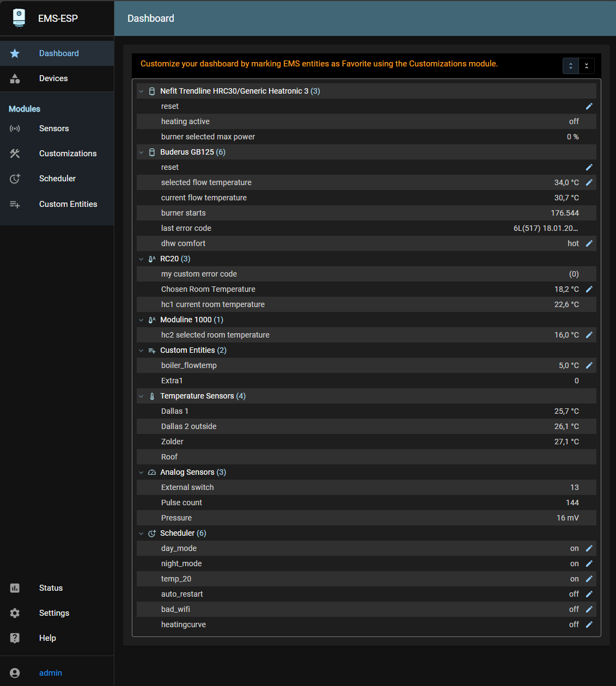Viewport: 616px width, 686px height.
Task: Click the expand all groups toggle button
Action: tap(570, 66)
